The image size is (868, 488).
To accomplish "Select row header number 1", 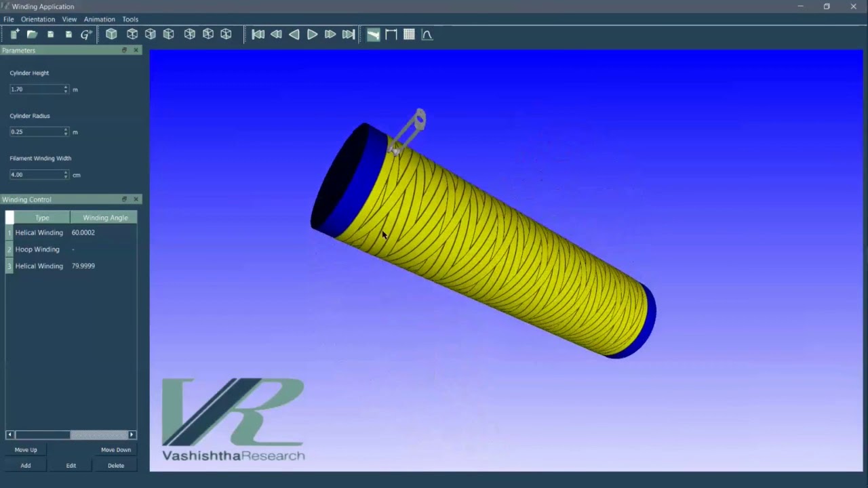I will (9, 232).
